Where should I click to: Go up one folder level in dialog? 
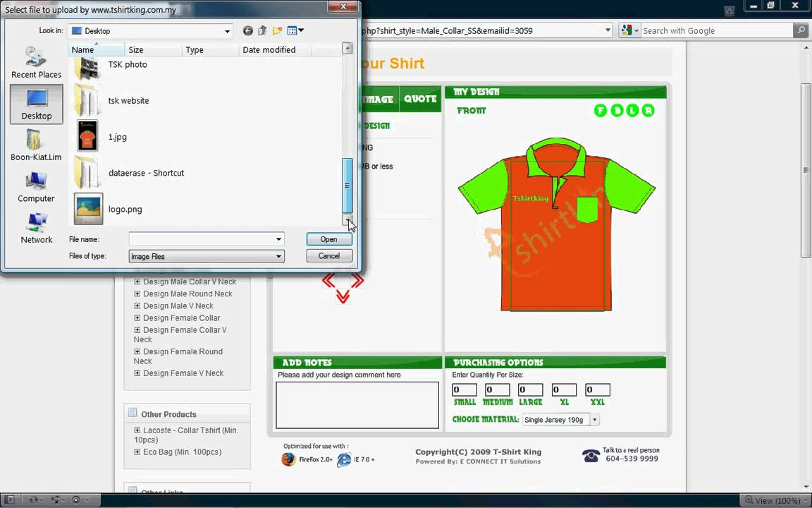pyautogui.click(x=262, y=31)
